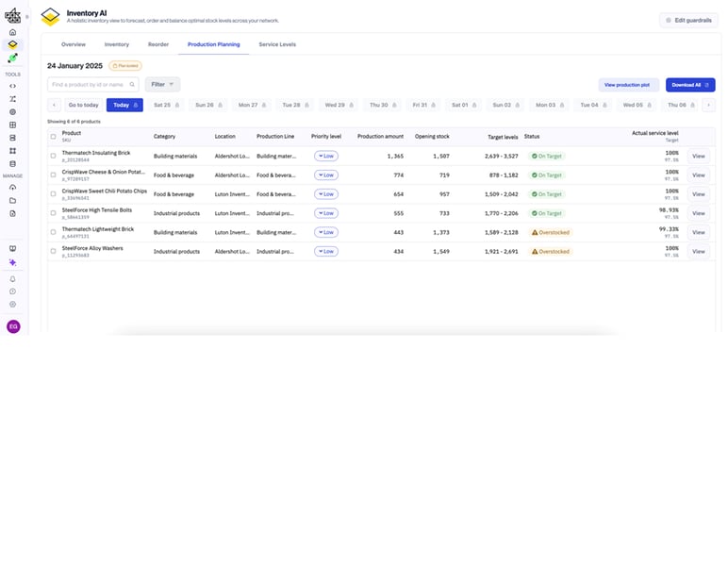Open the stacked server tool icon
The width and height of the screenshot is (728, 566).
click(x=12, y=138)
